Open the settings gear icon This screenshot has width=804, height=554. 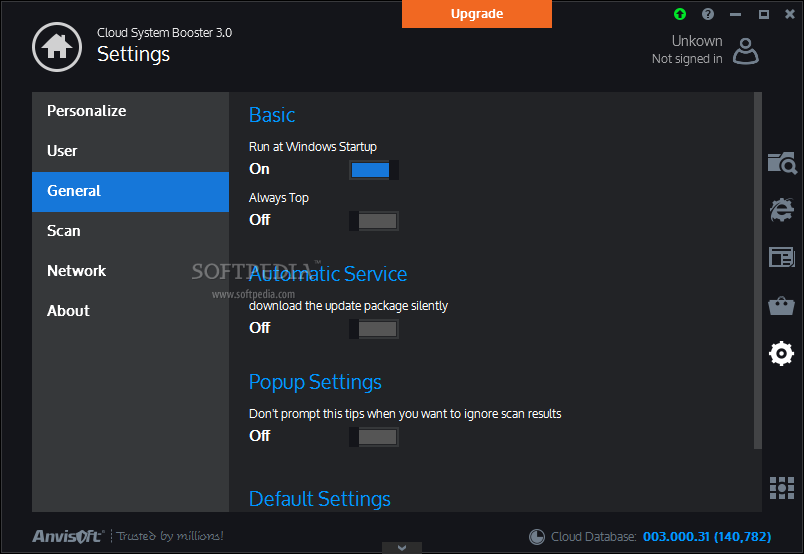[x=781, y=353]
